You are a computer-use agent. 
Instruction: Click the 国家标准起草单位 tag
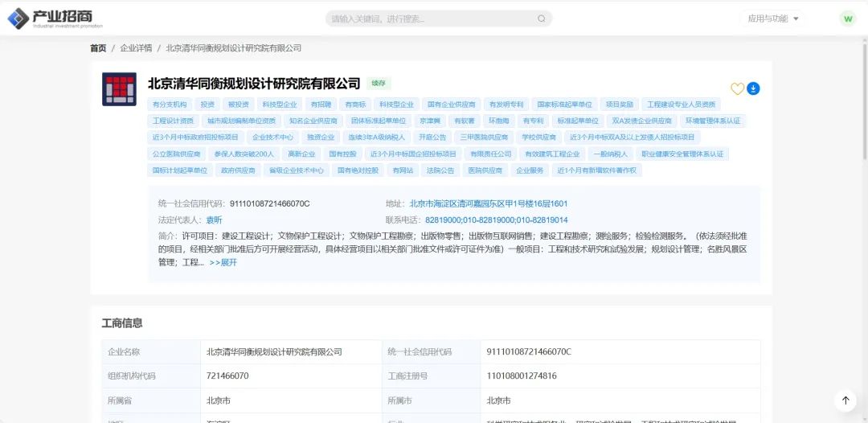564,105
